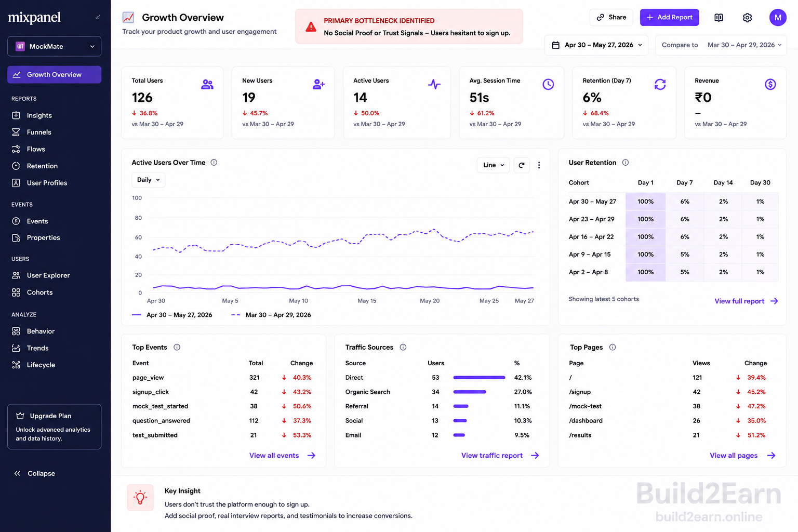This screenshot has height=532, width=798.
Task: Open the user avatar M in top right
Action: 778,18
